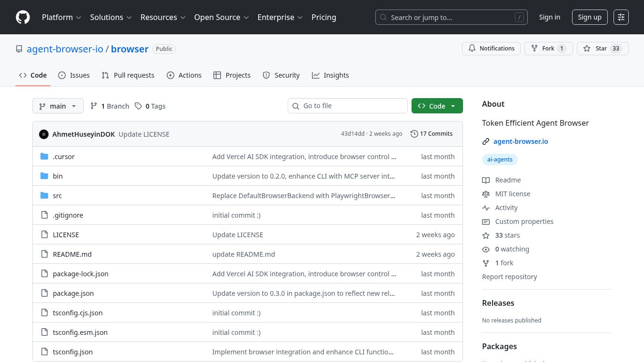The height and width of the screenshot is (362, 644).
Task: Expand the main branch dropdown
Action: (58, 106)
